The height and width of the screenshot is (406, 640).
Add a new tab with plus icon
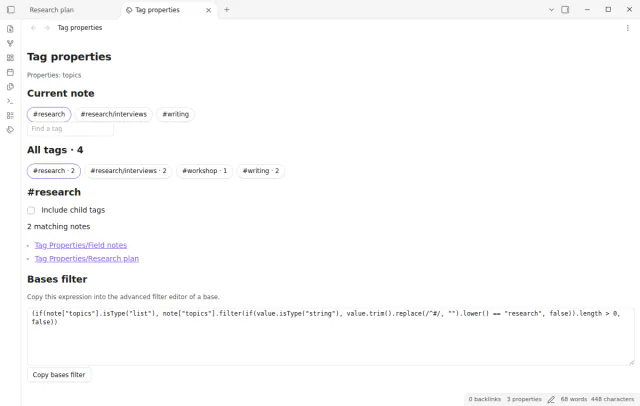227,9
